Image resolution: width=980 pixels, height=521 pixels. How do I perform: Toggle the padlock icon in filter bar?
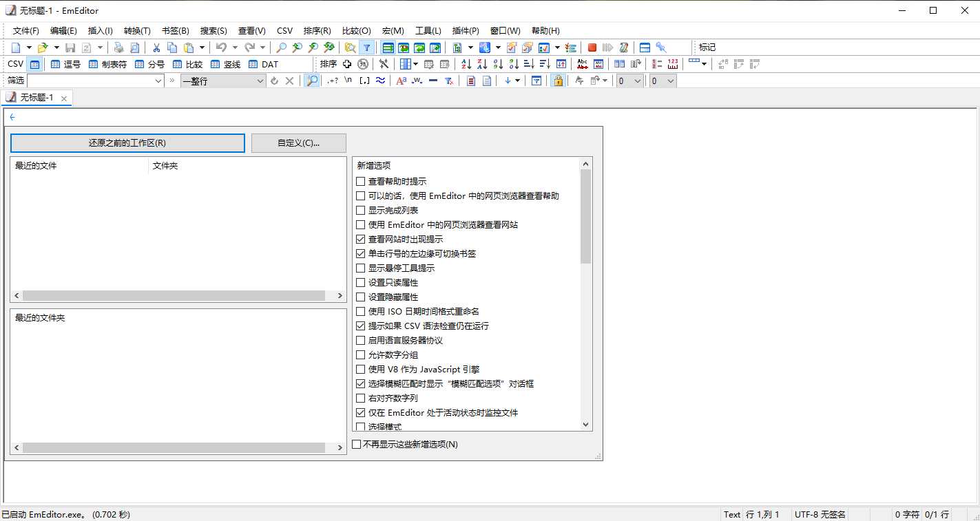coord(558,81)
